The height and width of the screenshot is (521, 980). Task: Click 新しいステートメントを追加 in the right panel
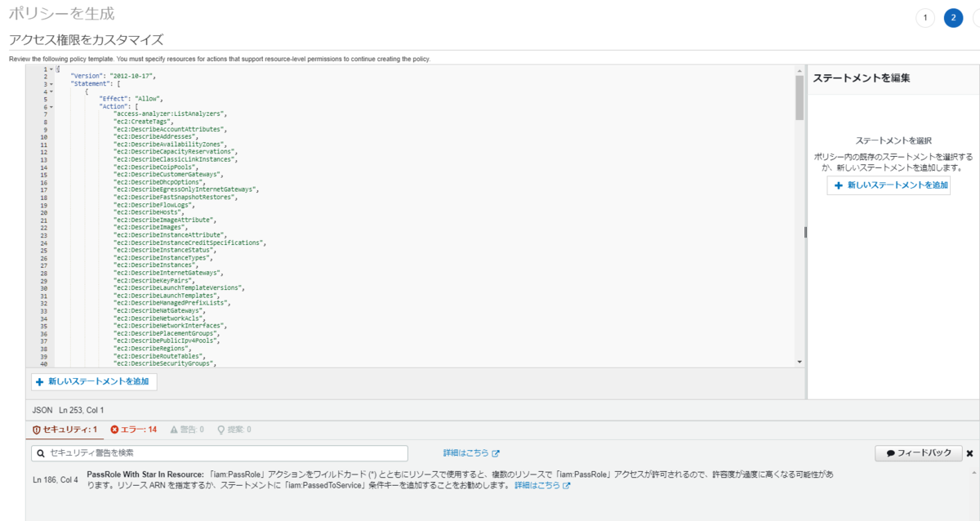[889, 185]
